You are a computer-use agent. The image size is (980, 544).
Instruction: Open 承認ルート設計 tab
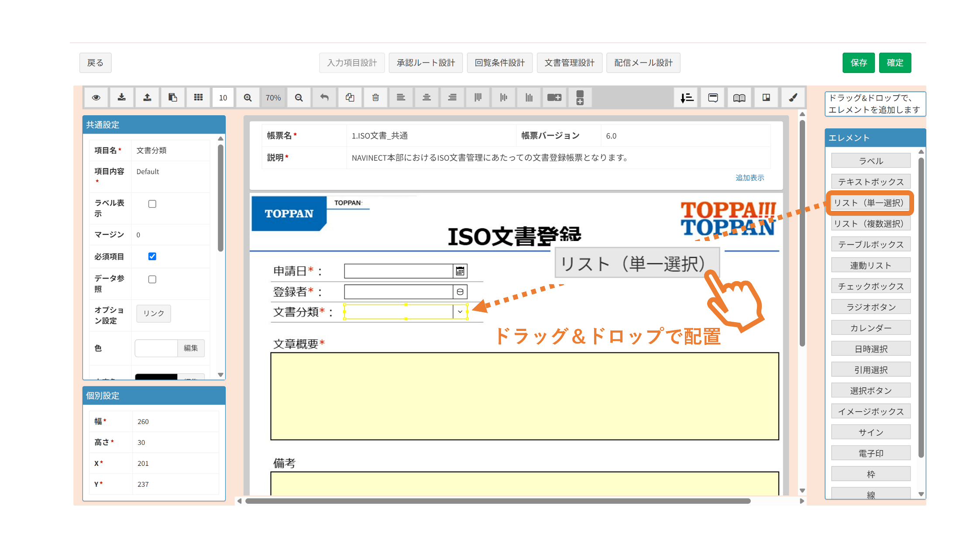click(426, 63)
